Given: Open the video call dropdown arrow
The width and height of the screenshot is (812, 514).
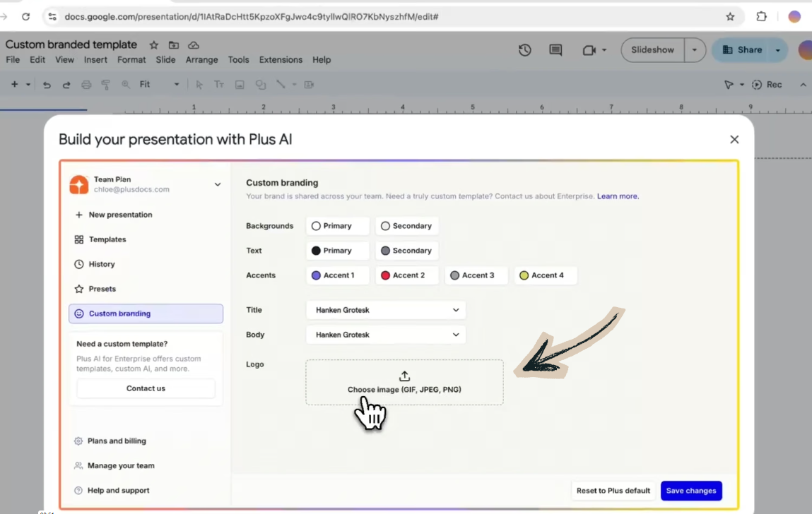Looking at the screenshot, I should click(x=604, y=50).
